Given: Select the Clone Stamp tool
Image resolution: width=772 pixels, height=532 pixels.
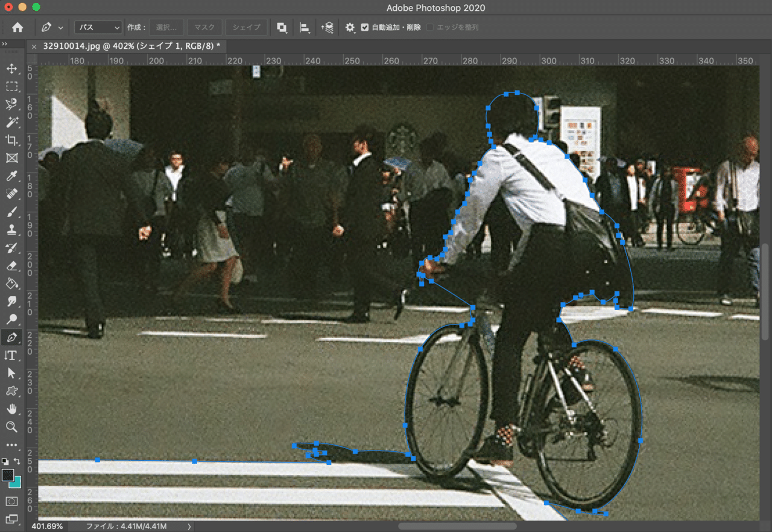Looking at the screenshot, I should click(x=11, y=230).
